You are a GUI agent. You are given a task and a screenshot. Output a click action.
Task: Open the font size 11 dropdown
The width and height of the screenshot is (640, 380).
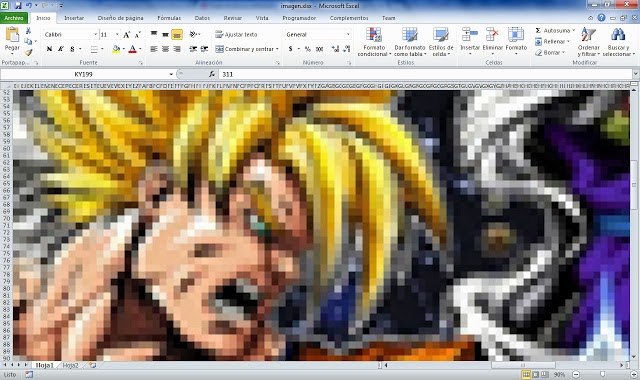117,35
